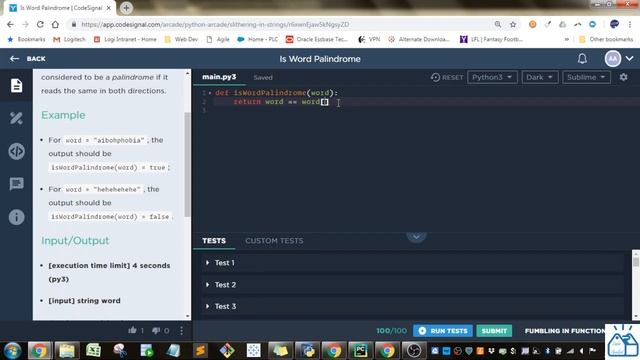Bookmark this page with star icon
Viewport: 640px width, 360px height.
(513, 24)
